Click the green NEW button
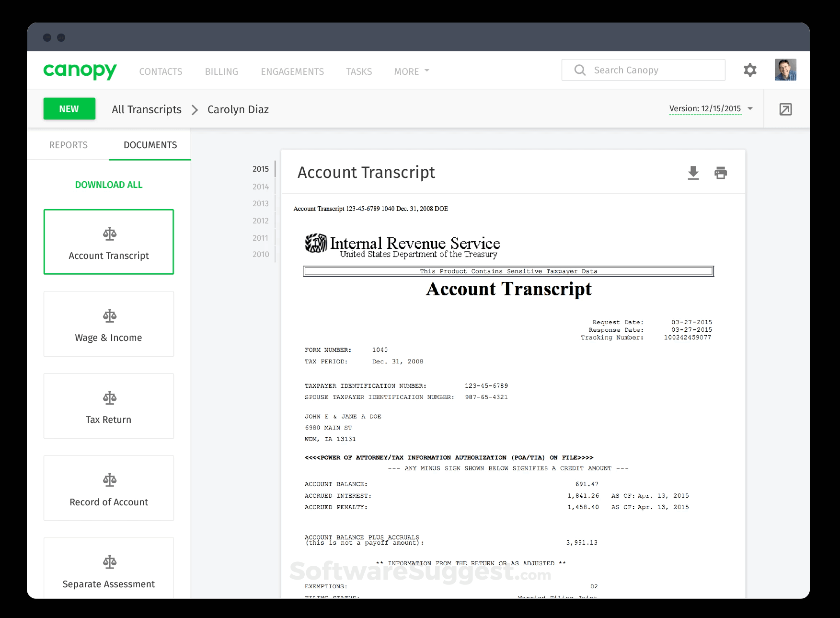Screen dimensions: 840x618 69,108
